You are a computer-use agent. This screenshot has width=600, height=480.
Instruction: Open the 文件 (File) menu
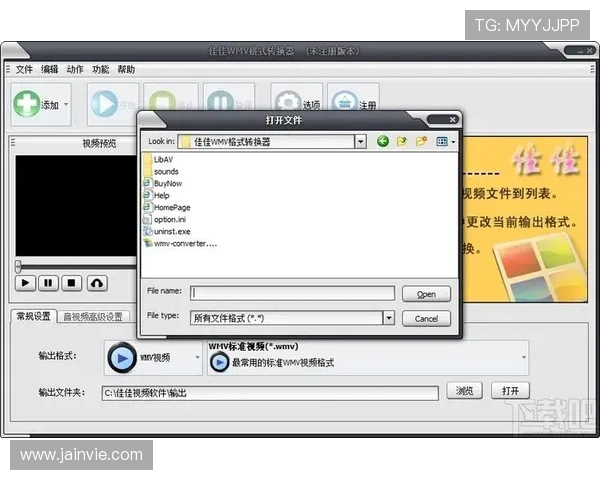pos(24,70)
